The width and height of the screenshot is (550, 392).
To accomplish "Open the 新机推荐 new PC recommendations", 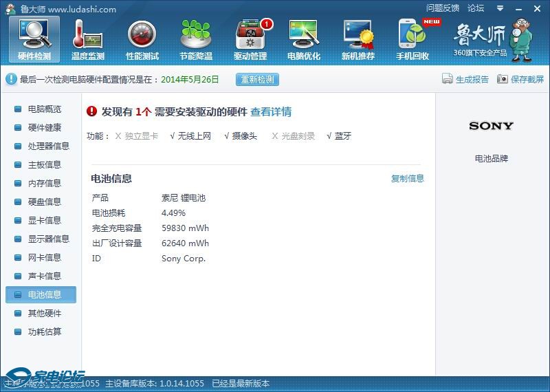I will point(358,39).
